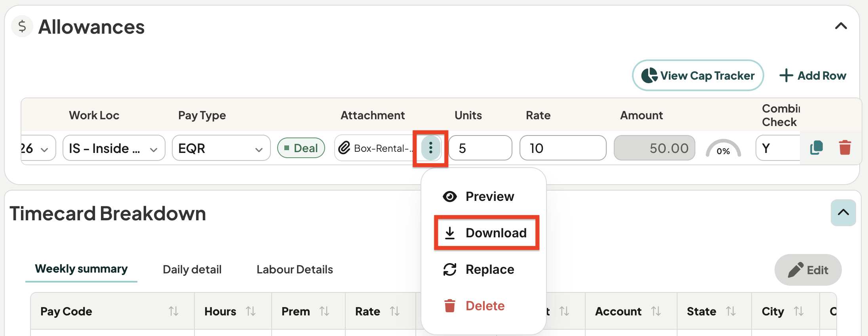
Task: Sort by the Pay Code column arrows
Action: pos(173,311)
